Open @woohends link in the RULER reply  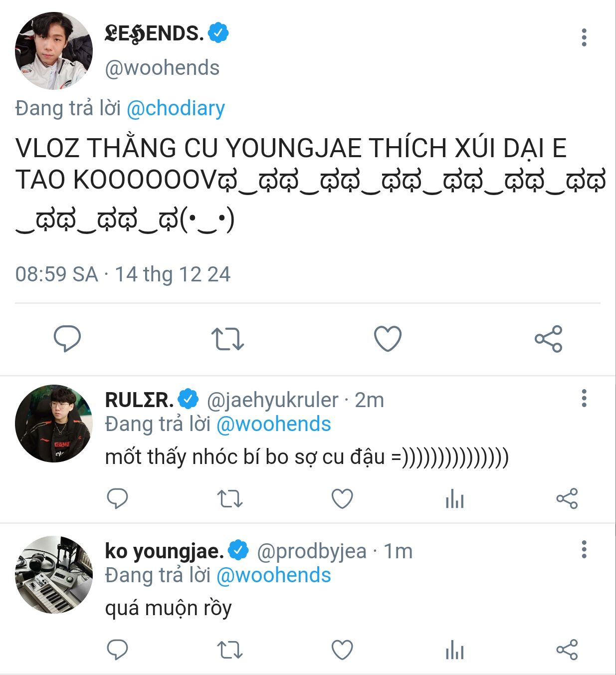click(274, 424)
